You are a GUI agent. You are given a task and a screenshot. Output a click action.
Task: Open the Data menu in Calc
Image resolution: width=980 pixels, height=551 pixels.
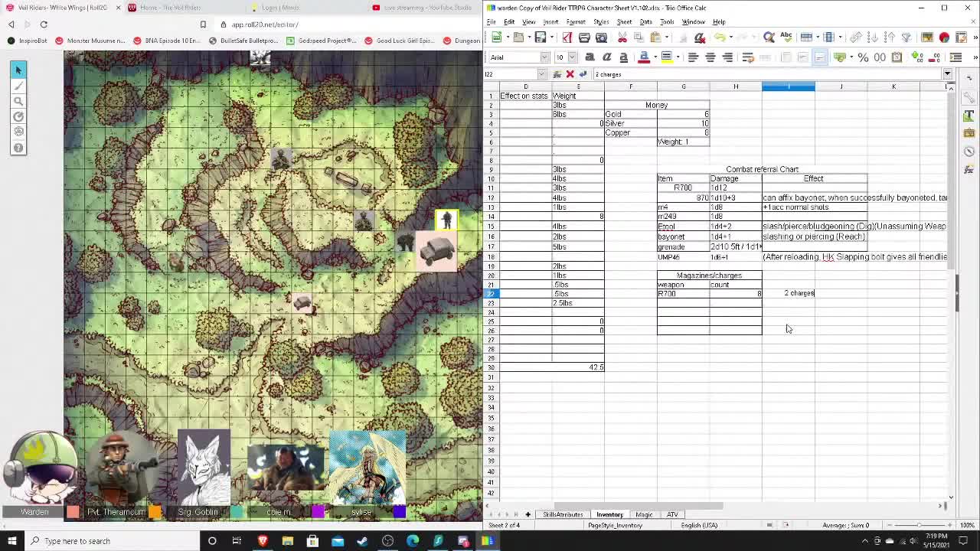click(645, 21)
